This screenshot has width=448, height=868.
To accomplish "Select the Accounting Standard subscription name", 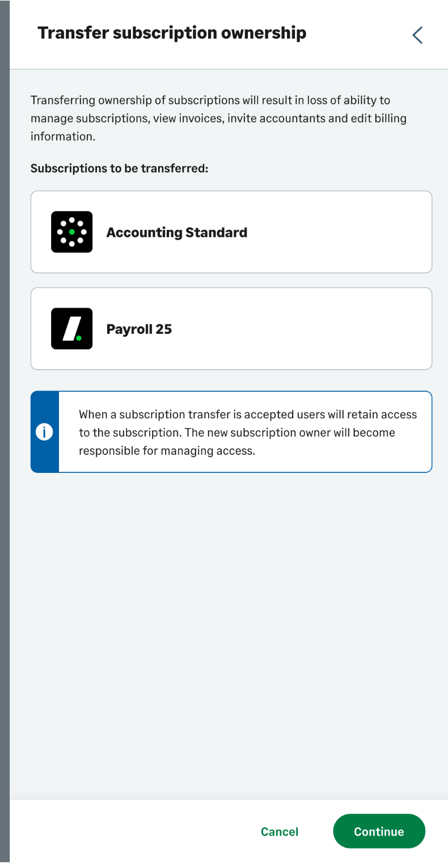I will pos(177,233).
